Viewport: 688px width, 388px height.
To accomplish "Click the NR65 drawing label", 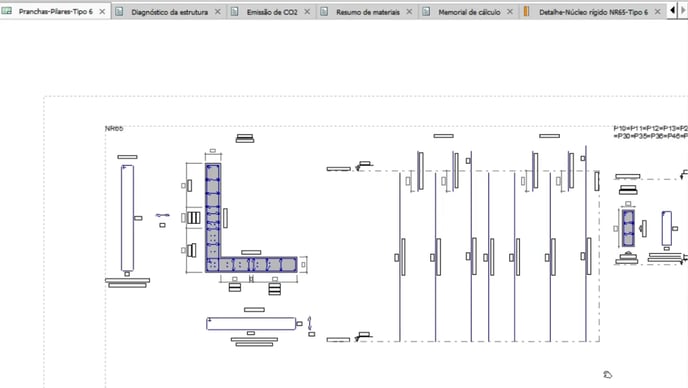I will (x=114, y=129).
